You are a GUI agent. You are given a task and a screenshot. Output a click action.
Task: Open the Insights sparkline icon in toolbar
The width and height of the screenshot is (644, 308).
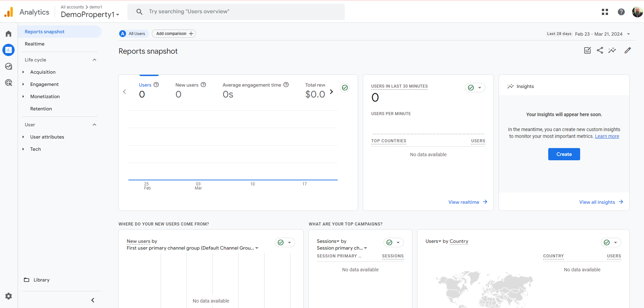pyautogui.click(x=612, y=51)
